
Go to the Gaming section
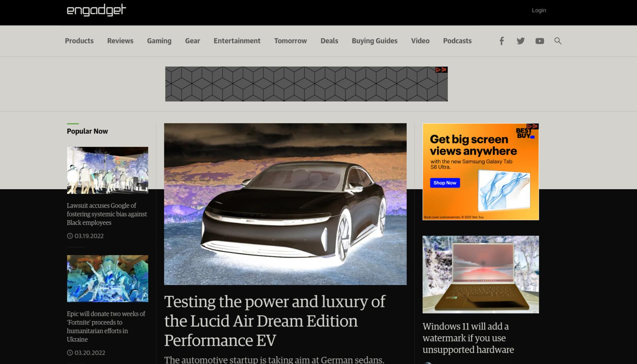point(159,41)
